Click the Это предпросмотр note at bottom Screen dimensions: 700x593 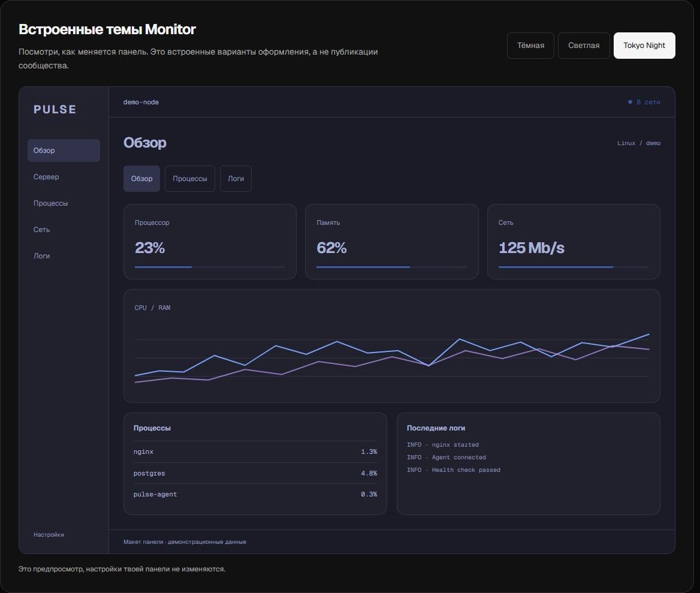click(122, 569)
